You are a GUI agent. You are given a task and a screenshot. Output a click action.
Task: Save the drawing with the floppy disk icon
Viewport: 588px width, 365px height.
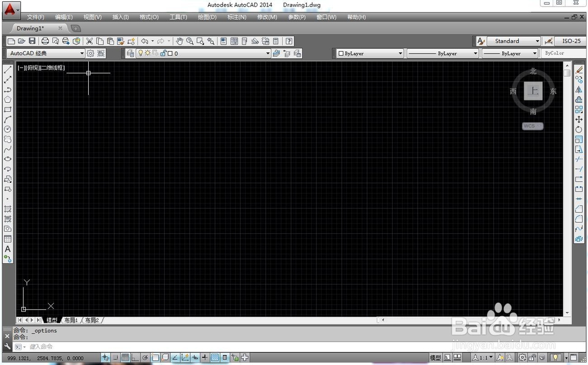(x=32, y=41)
